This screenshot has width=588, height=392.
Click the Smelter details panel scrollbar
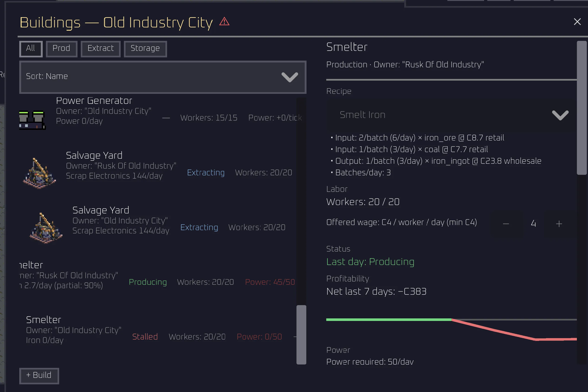tap(582, 108)
